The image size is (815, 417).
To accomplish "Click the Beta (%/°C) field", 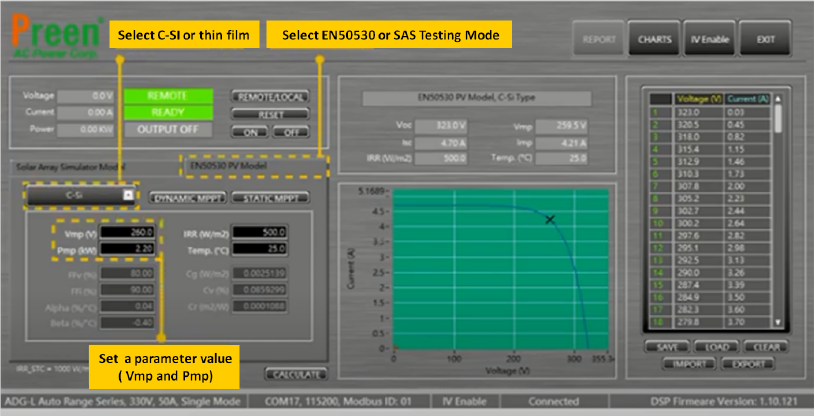I will [x=127, y=323].
